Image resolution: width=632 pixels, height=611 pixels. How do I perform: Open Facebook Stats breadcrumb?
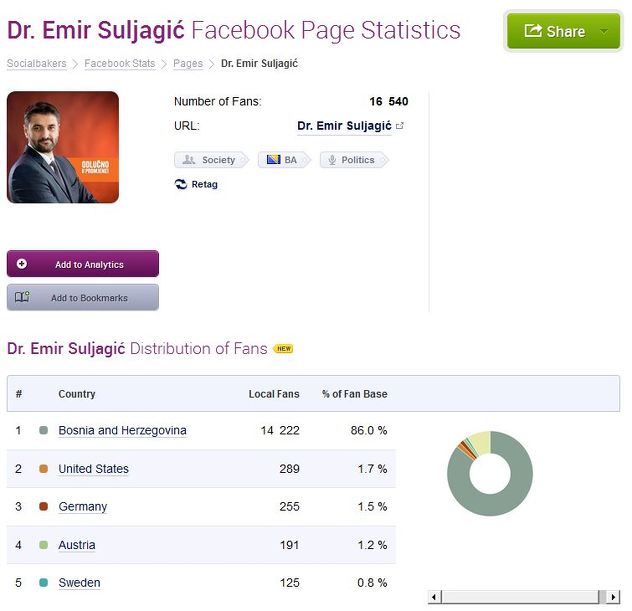pos(119,64)
